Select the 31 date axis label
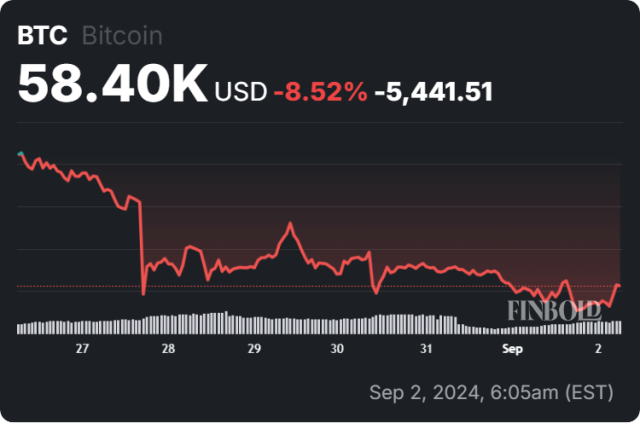640x423 pixels. (x=424, y=348)
